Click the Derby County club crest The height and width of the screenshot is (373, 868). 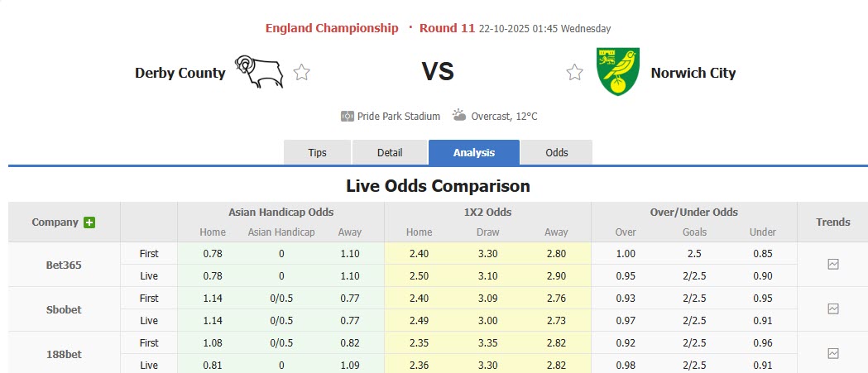tap(258, 72)
